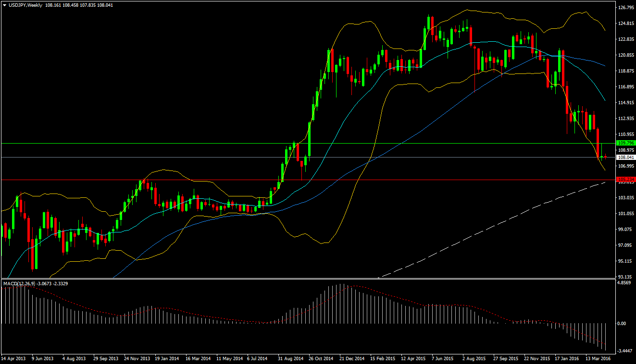
Task: Select the red horizontal support line
Action: coord(337,180)
